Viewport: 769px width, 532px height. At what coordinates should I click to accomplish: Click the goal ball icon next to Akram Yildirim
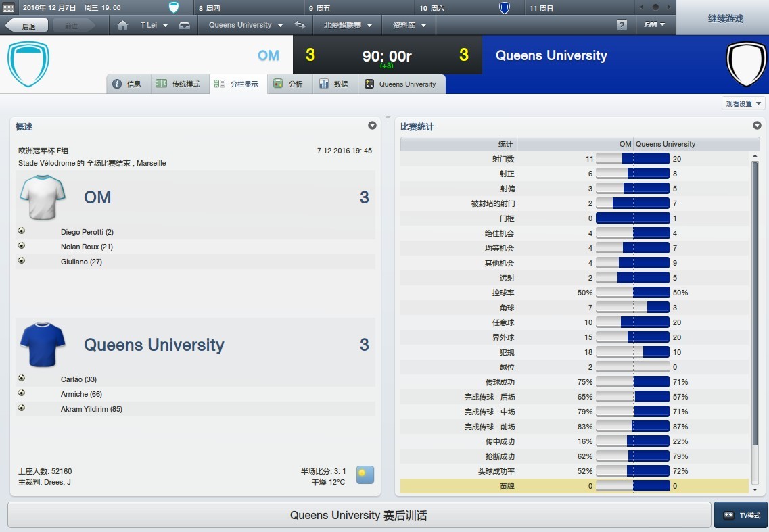click(22, 408)
